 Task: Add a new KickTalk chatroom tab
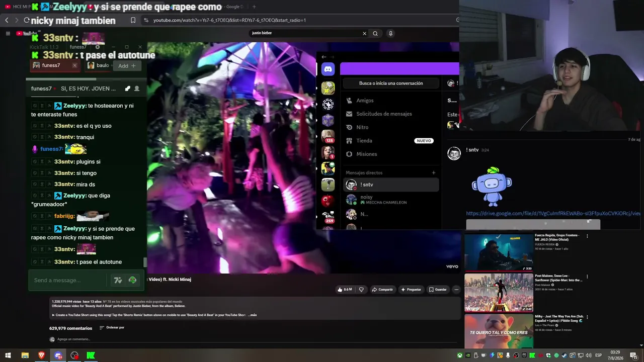(127, 66)
